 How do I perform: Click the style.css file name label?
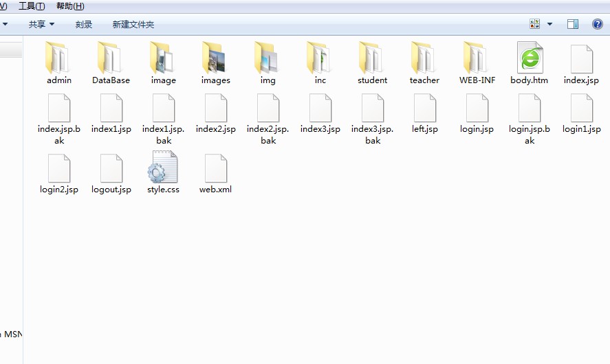(163, 189)
